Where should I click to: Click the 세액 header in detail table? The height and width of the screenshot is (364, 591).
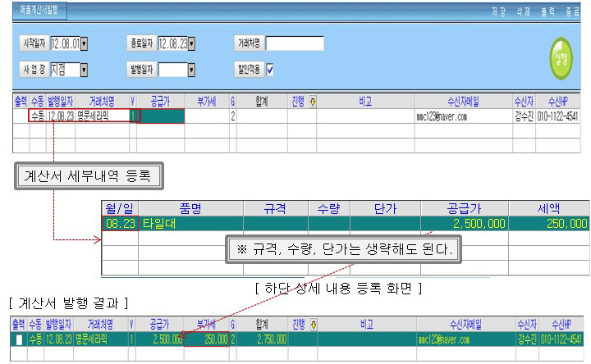pyautogui.click(x=549, y=208)
